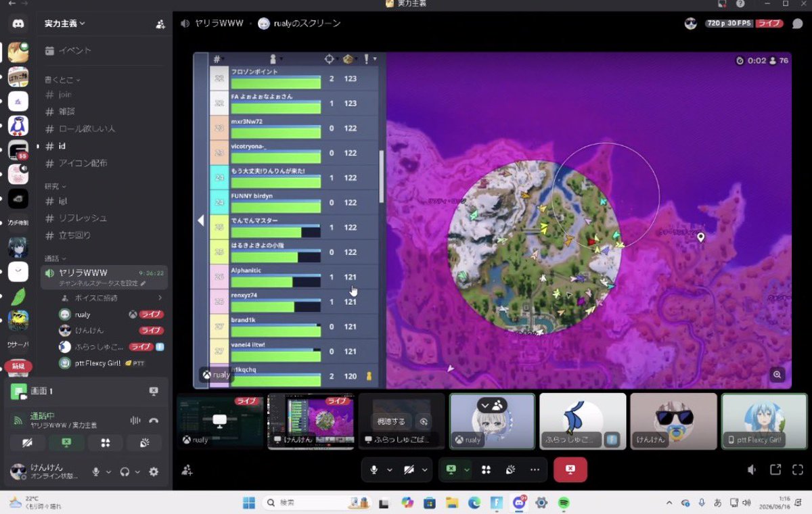Open the penguin avatar server
Screen dimensions: 812x514
coord(18,125)
